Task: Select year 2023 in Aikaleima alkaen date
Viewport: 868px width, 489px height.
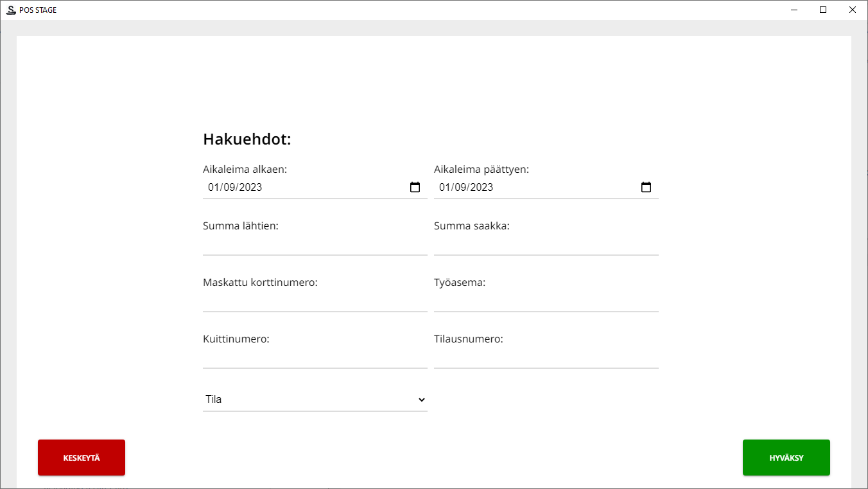Action: click(x=250, y=188)
